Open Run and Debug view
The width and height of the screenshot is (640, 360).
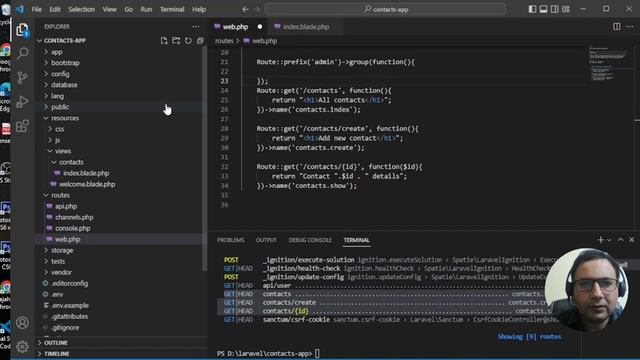pyautogui.click(x=22, y=102)
